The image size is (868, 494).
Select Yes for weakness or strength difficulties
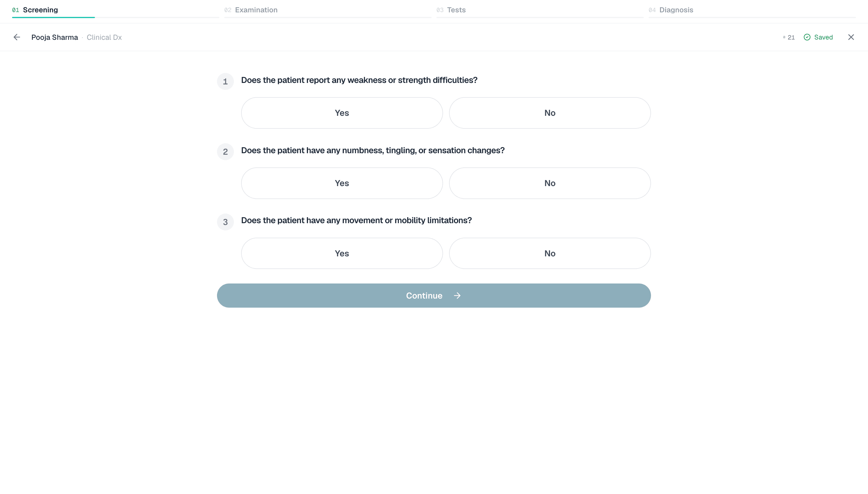point(342,113)
